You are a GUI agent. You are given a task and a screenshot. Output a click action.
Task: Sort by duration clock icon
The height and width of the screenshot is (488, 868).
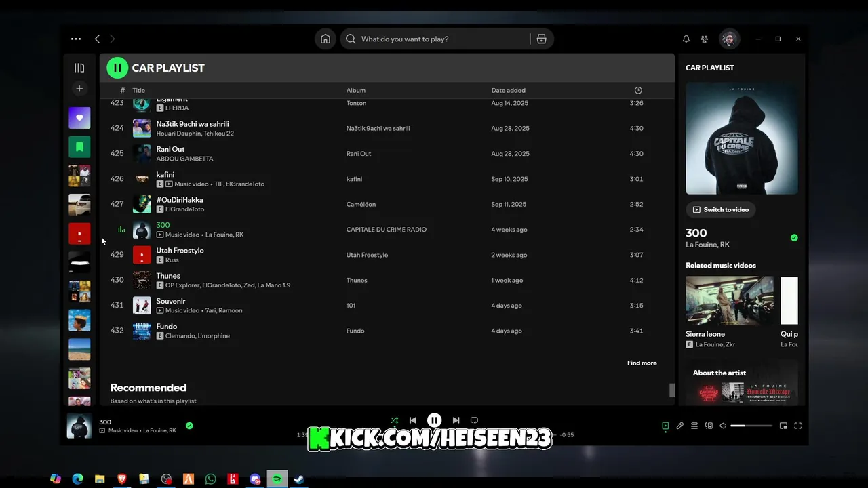(638, 90)
